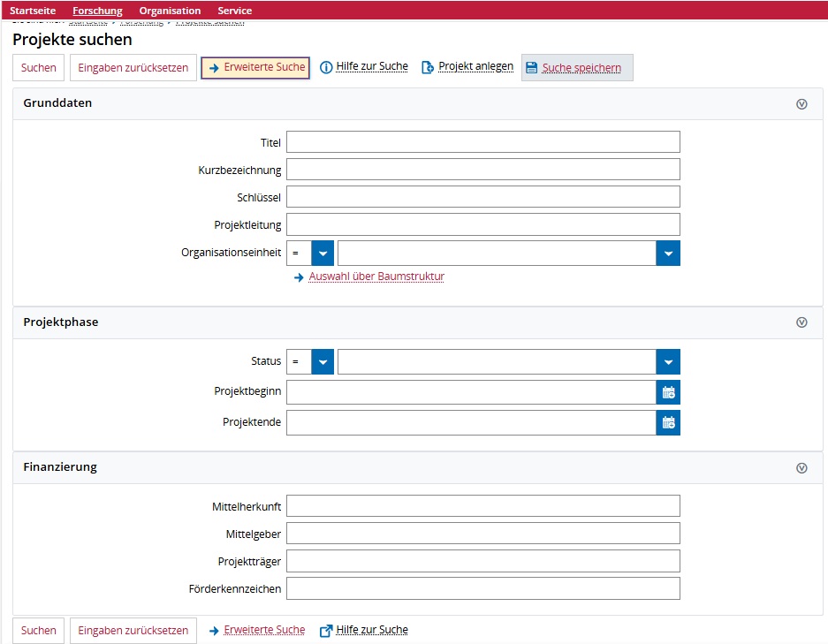Open the Organisation menu
This screenshot has width=828, height=644.
(170, 11)
